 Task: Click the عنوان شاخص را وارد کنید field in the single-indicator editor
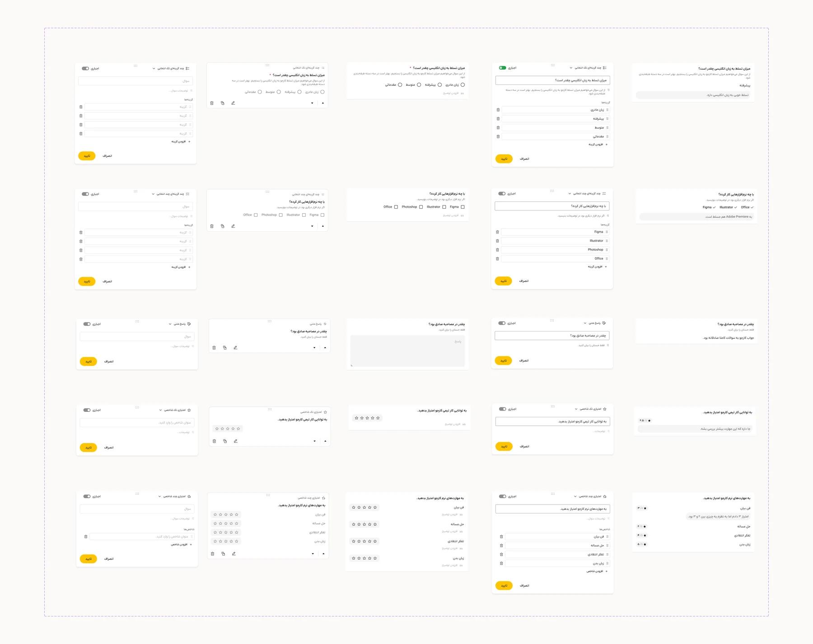point(137,423)
